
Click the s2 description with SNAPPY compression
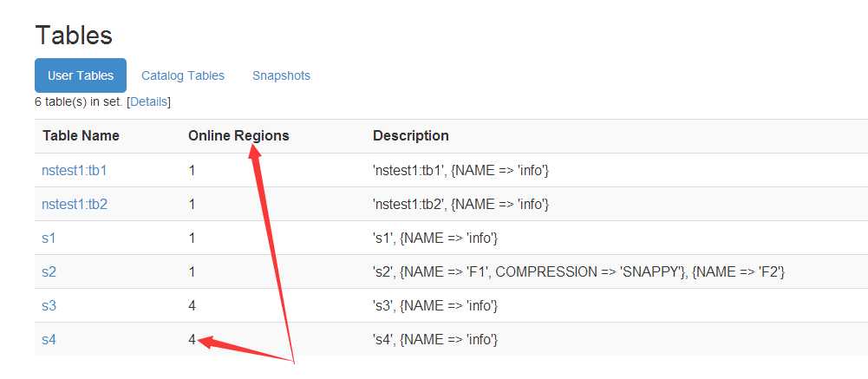[578, 271]
